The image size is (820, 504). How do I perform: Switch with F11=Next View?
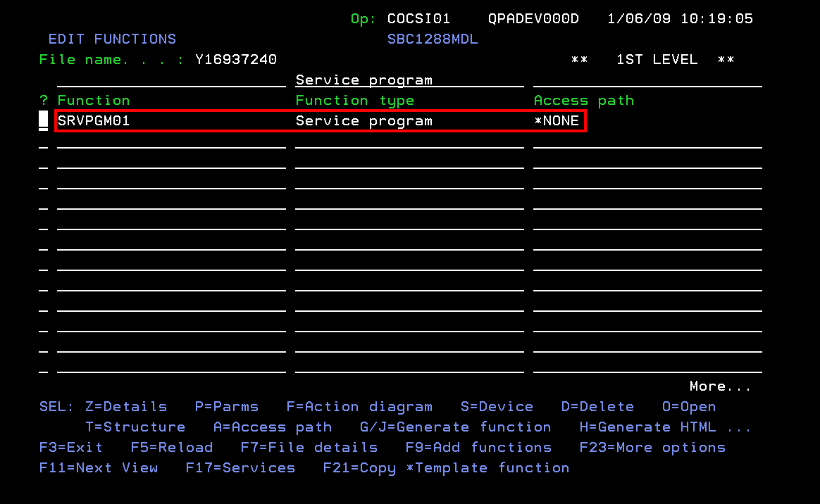click(99, 468)
